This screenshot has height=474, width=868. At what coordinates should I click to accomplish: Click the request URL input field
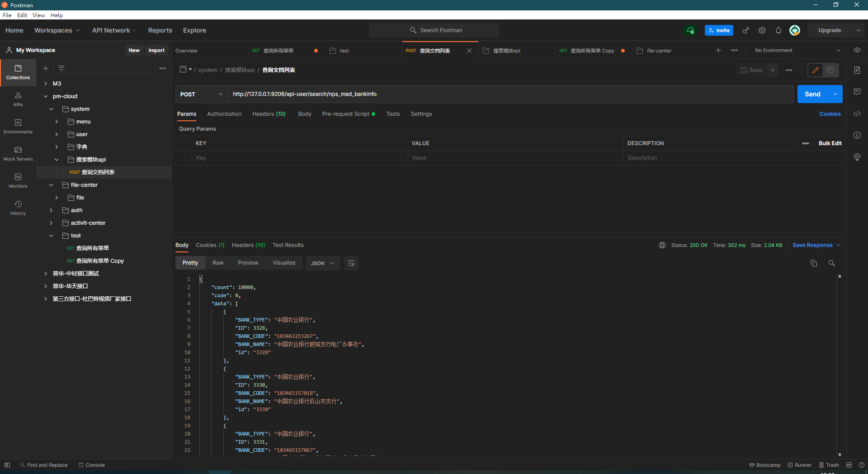(510, 94)
